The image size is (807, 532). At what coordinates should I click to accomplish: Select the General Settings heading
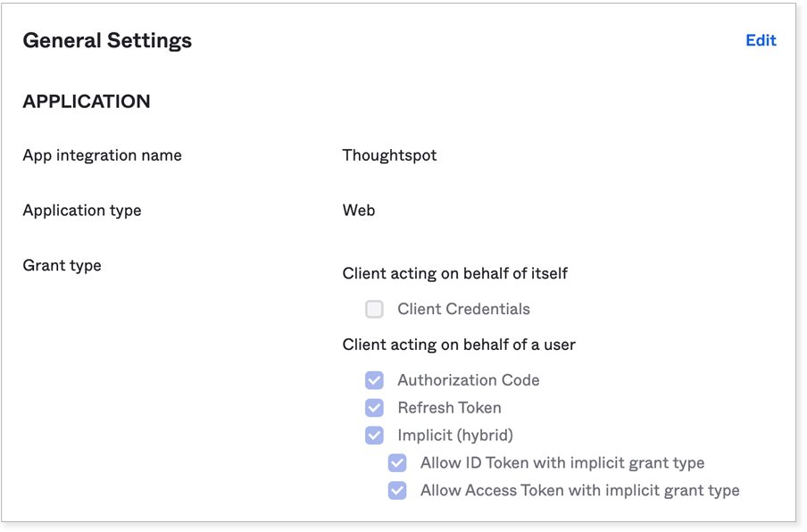(x=106, y=40)
